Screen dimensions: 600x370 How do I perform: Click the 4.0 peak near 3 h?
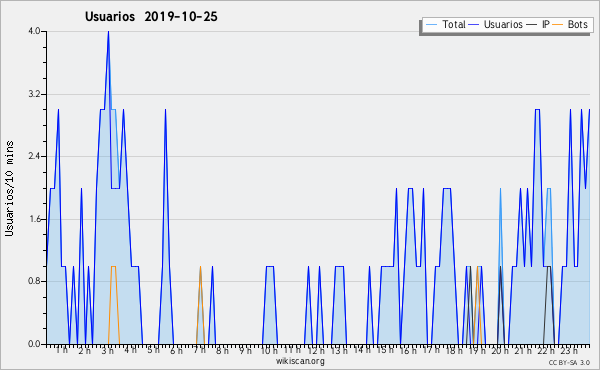(x=108, y=32)
